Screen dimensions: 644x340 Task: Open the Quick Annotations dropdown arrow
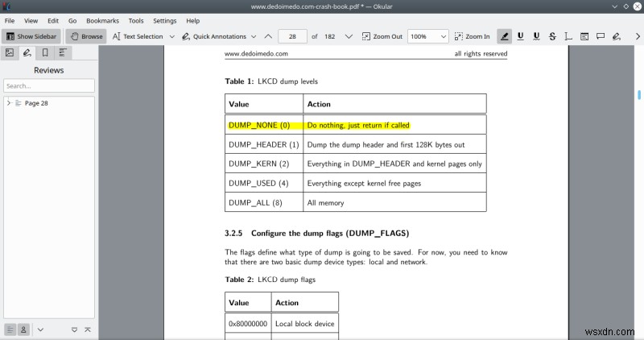point(251,36)
